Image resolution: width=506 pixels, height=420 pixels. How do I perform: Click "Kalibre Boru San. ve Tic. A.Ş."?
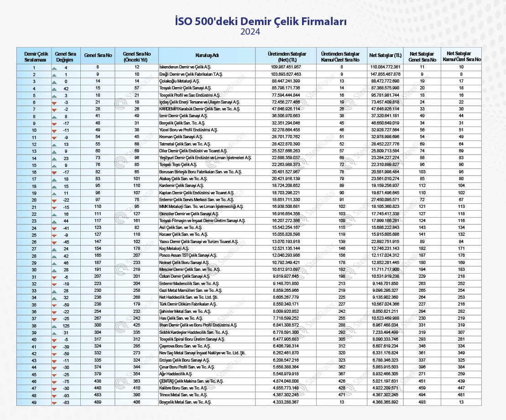[183, 388]
